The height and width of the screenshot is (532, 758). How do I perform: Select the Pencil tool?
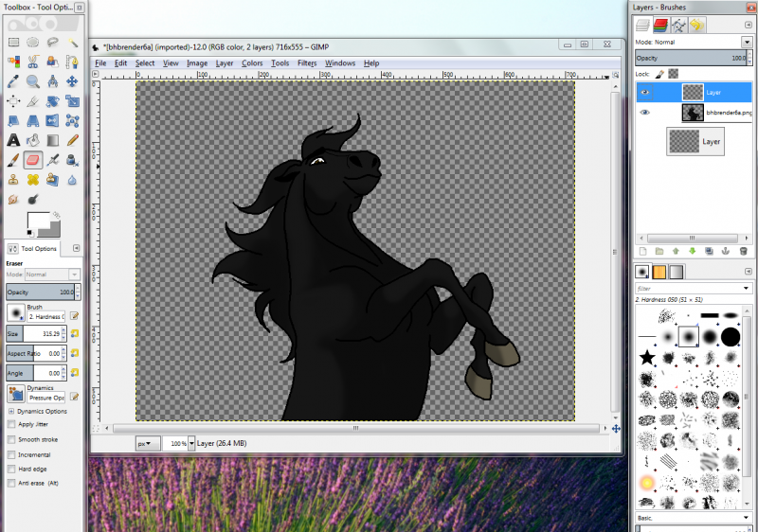73,140
